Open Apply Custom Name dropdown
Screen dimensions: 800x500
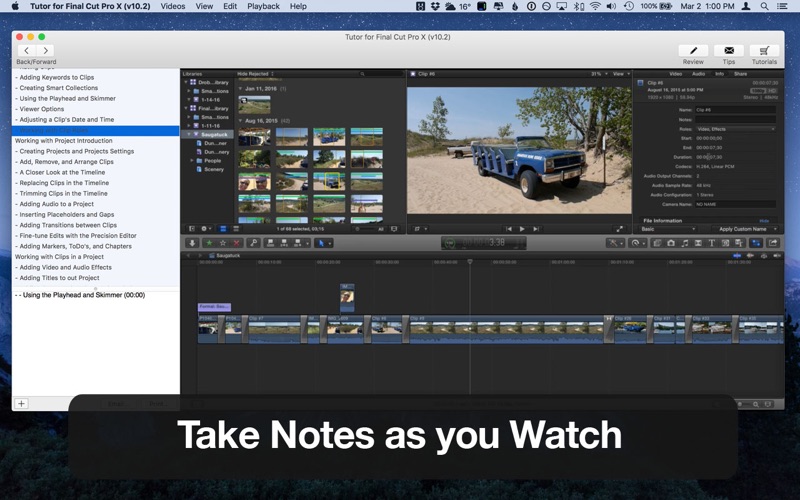click(745, 229)
